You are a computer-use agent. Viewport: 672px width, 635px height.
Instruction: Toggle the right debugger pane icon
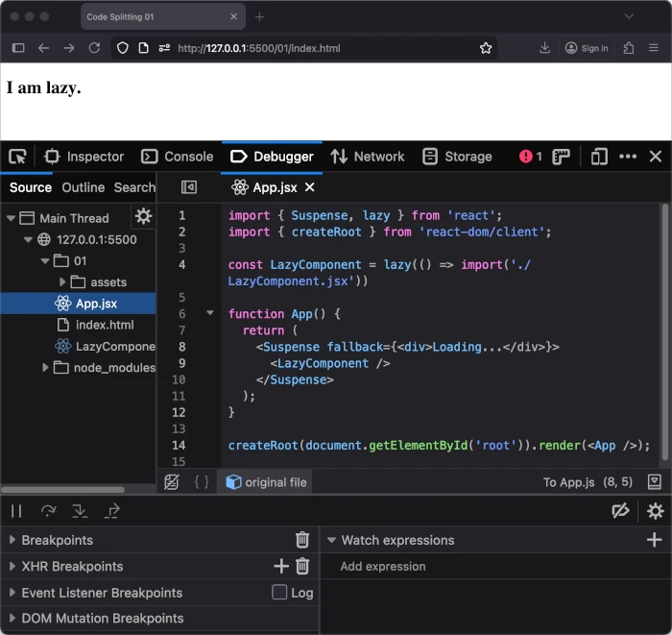coord(654,482)
